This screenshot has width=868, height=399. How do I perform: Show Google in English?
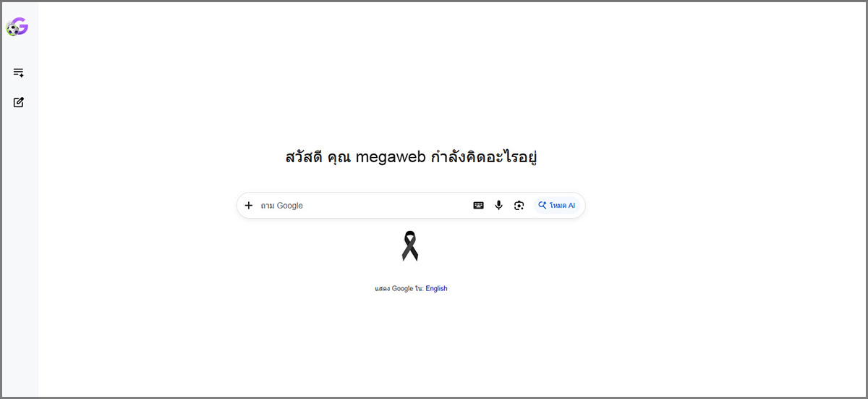[x=436, y=288]
